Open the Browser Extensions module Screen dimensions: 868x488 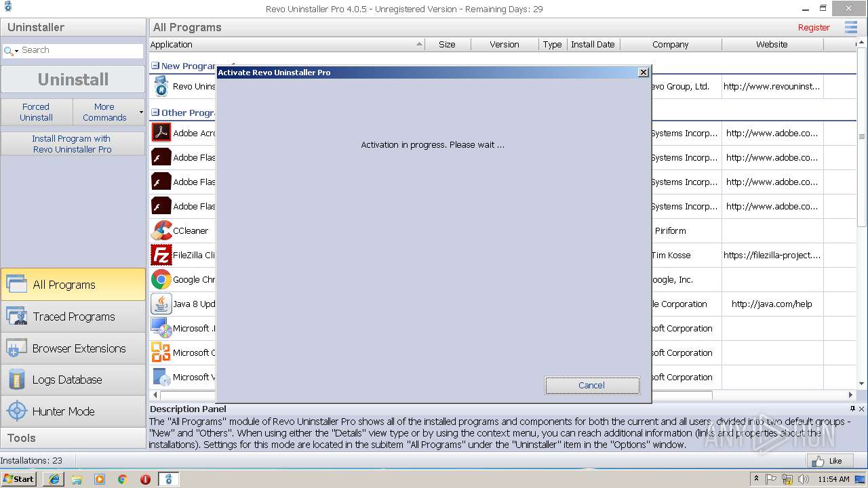coord(73,348)
